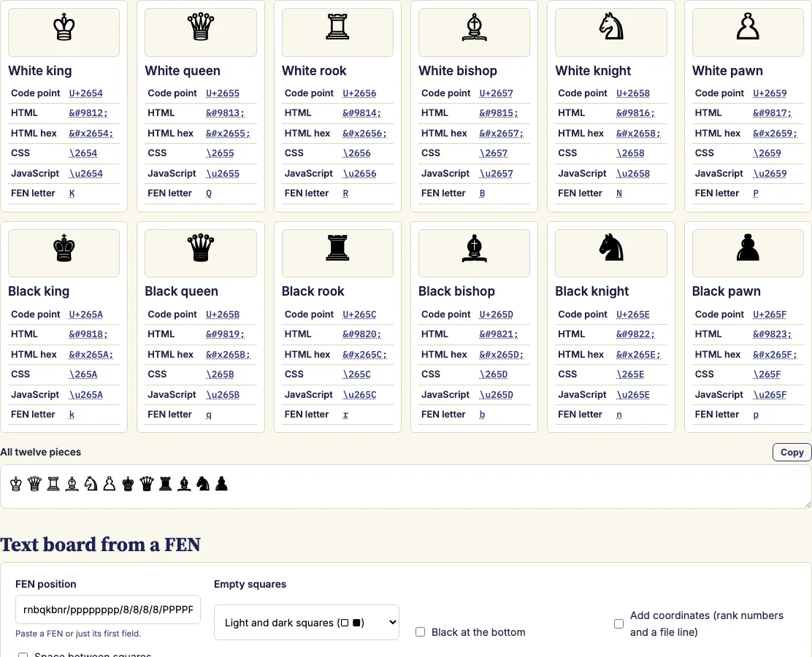Click the Black king glyph tile
Screen dimensions: 812x657
point(64,253)
